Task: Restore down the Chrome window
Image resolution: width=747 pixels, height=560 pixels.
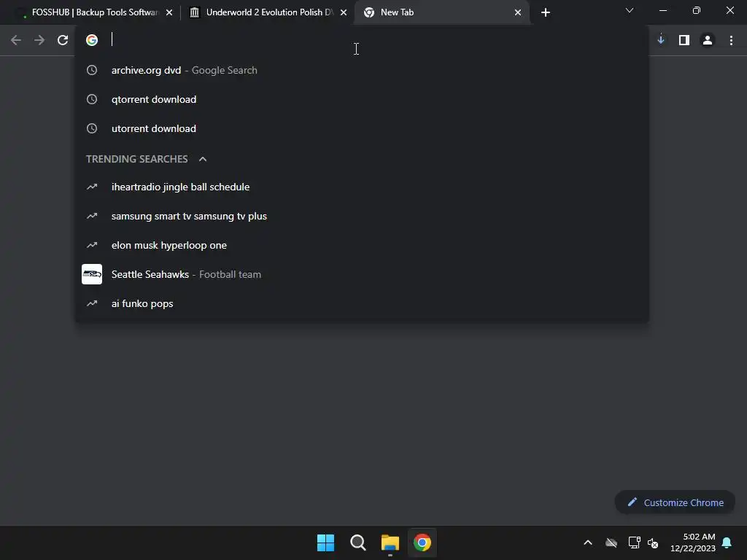Action: point(697,10)
